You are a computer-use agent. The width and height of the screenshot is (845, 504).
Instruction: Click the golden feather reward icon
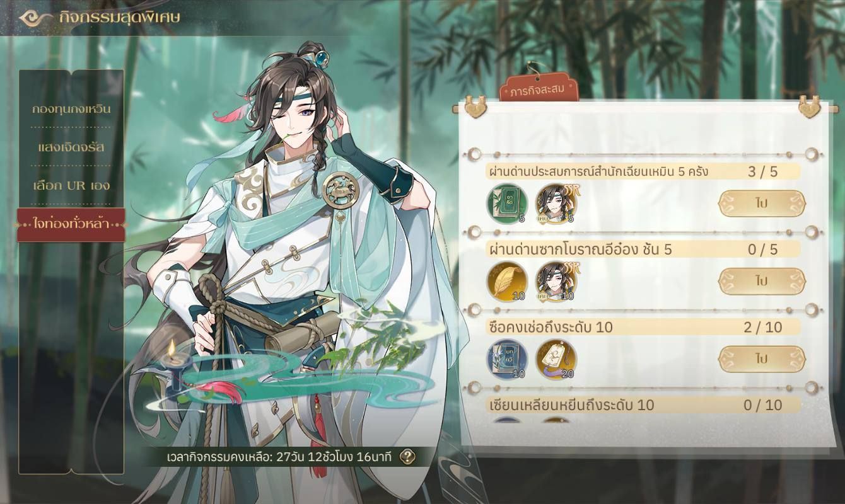[506, 282]
